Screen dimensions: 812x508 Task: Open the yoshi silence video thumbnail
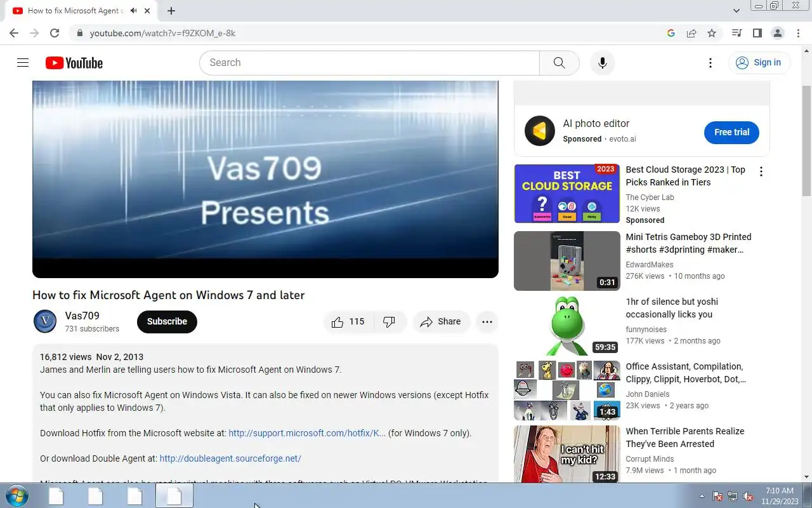566,326
